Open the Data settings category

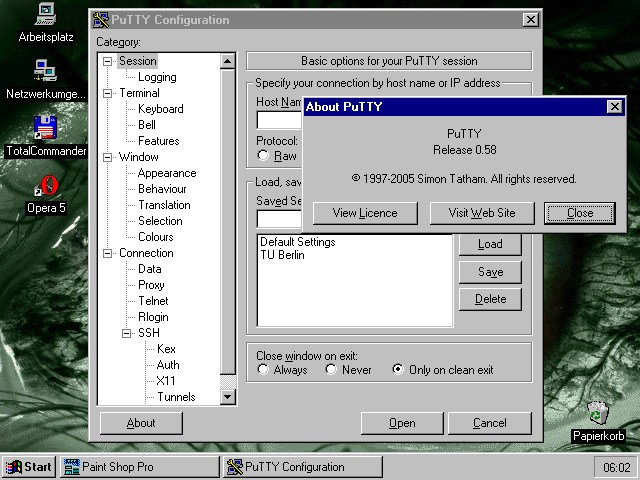pyautogui.click(x=149, y=269)
